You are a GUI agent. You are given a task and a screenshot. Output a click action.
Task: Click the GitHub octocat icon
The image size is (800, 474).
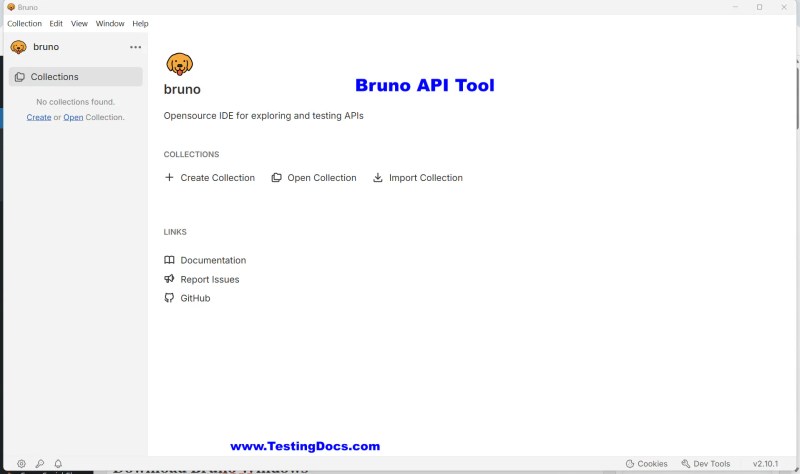tap(169, 298)
